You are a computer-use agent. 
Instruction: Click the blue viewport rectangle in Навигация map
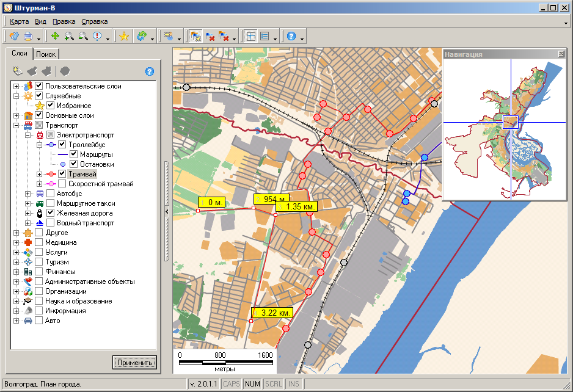pyautogui.click(x=511, y=122)
